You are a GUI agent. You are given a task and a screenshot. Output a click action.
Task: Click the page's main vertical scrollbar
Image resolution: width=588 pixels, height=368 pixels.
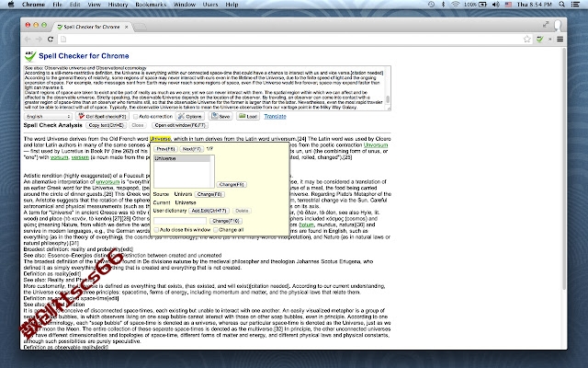click(563, 169)
